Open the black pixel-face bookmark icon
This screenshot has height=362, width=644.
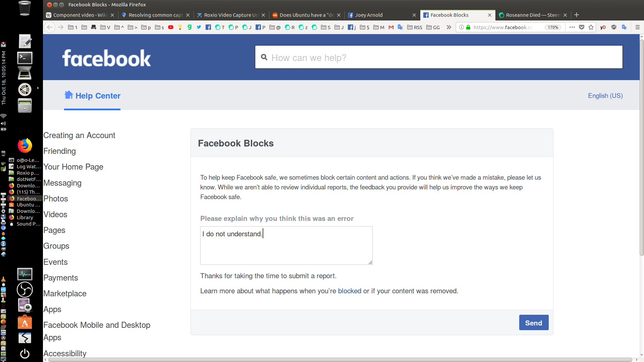coord(94,27)
